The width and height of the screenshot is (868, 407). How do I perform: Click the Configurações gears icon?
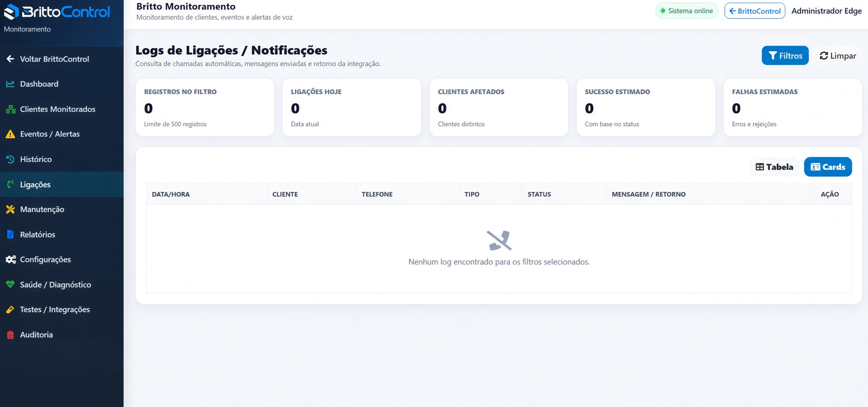pos(11,259)
